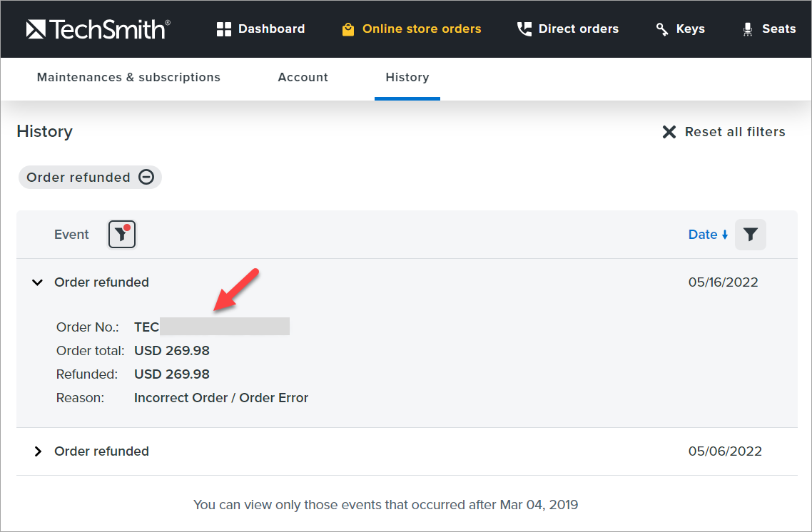Screen dimensions: 812x532
Task: Switch to Maintenances & subscriptions tab
Action: [x=128, y=77]
